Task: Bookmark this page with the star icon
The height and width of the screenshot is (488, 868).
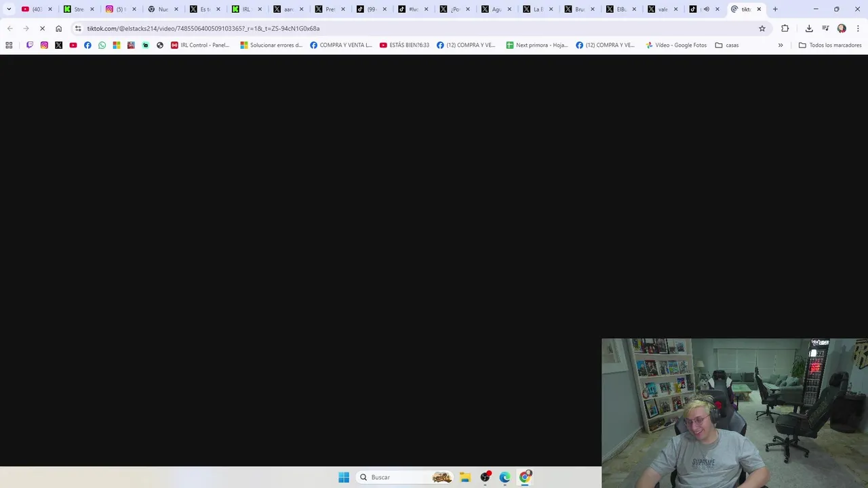Action: (x=762, y=28)
